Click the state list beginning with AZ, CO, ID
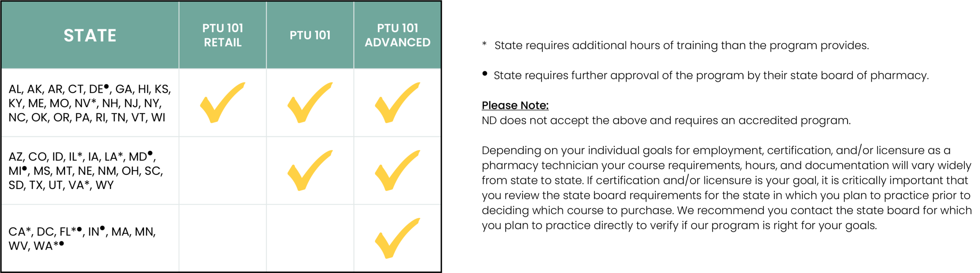Screen dimensions: 980x273 click(x=86, y=171)
